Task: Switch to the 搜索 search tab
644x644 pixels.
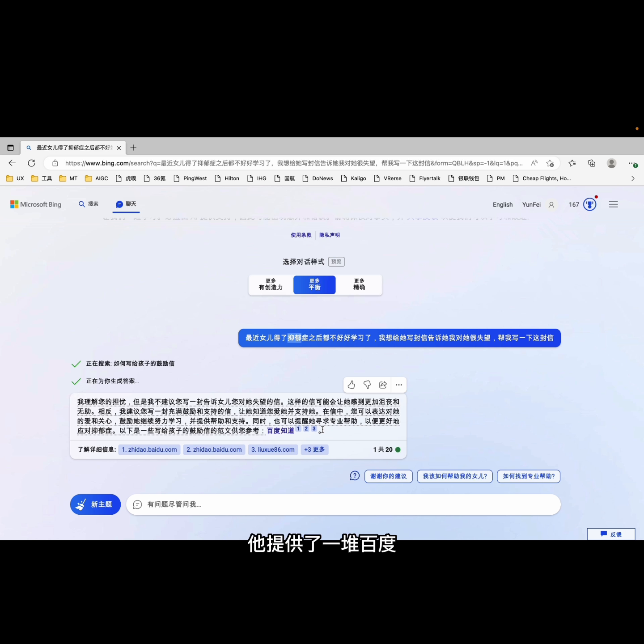Action: coord(89,204)
